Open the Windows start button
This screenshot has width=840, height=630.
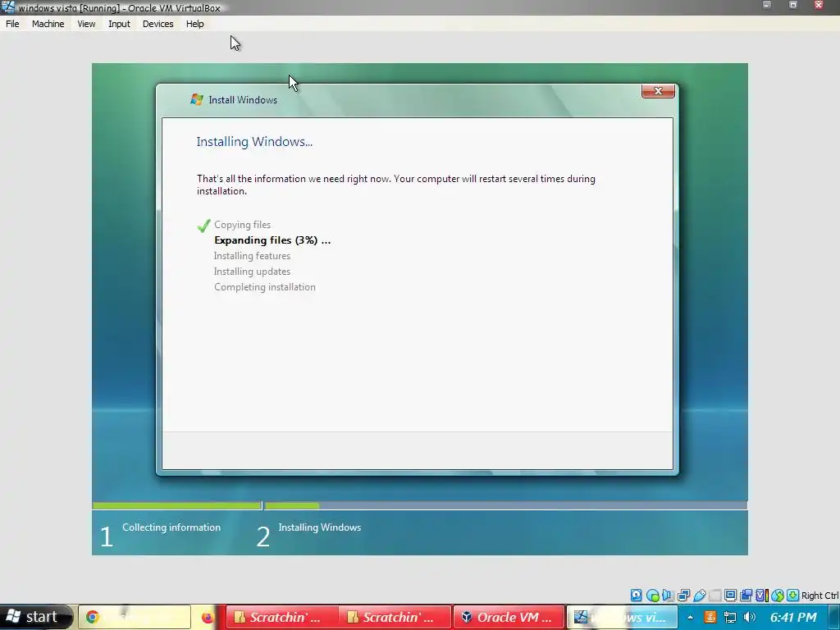35,617
